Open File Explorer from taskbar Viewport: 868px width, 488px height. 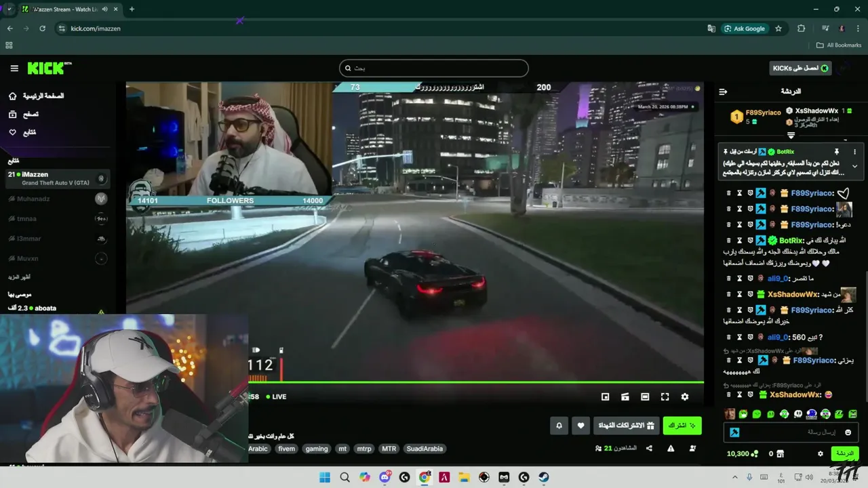pos(464,477)
